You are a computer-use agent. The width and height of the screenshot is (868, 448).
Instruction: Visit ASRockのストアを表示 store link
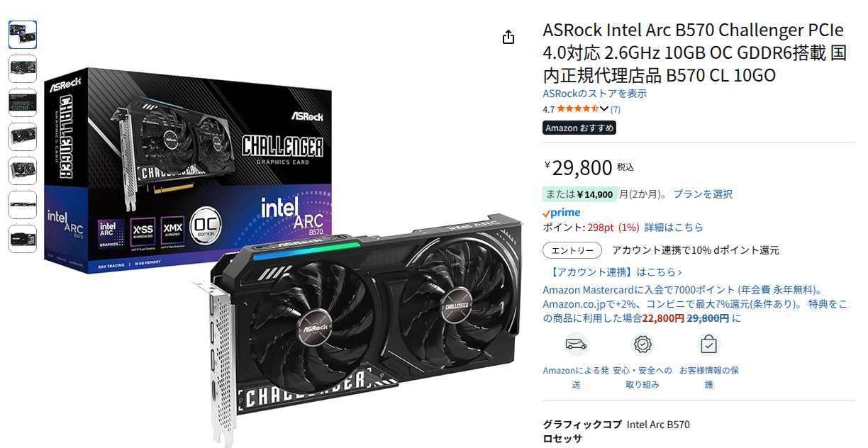(594, 94)
